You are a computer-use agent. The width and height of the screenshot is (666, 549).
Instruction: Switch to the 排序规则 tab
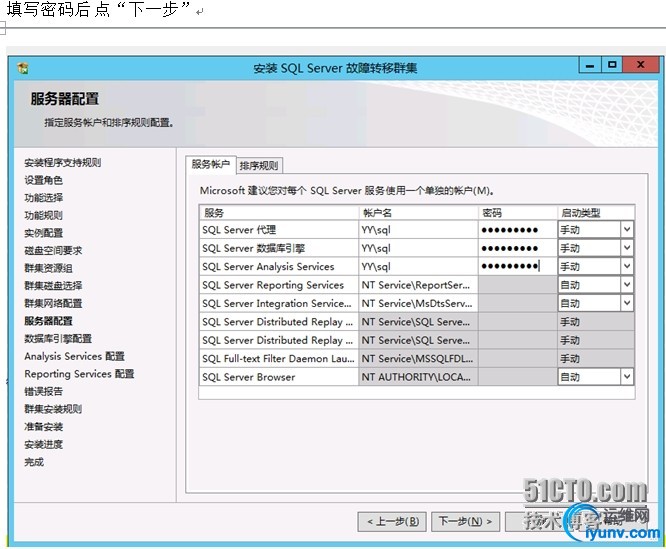pyautogui.click(x=259, y=166)
